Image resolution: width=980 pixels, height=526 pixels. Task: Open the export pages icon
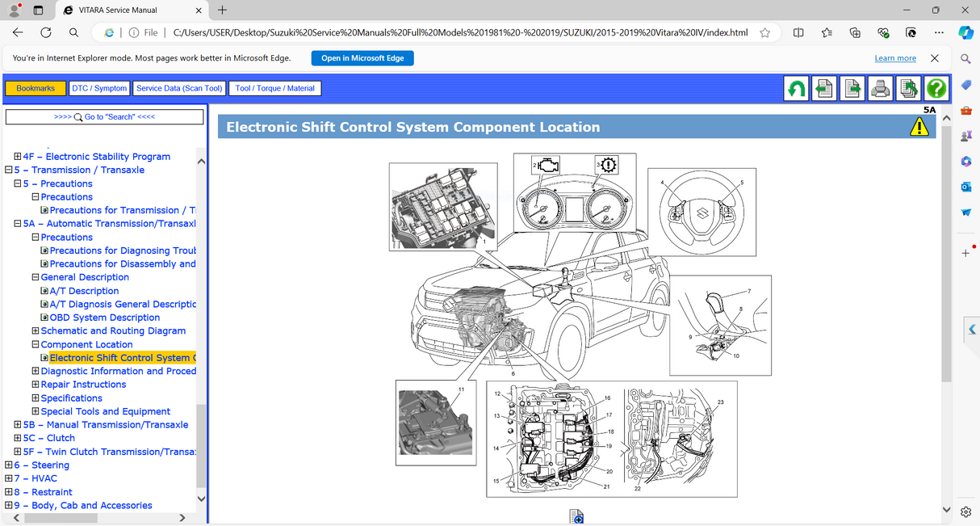(908, 87)
